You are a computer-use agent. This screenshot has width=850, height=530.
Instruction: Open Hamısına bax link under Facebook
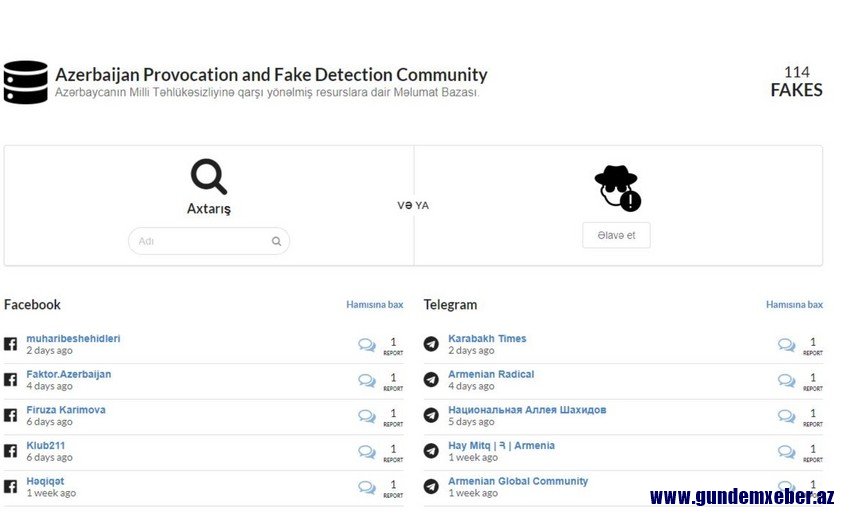pos(375,305)
